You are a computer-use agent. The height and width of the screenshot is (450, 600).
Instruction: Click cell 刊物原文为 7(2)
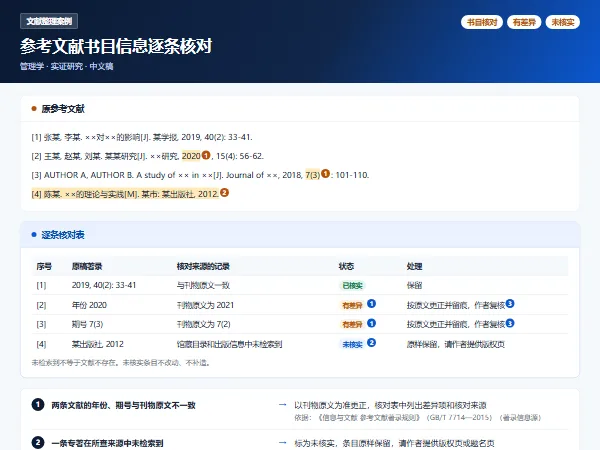203,324
